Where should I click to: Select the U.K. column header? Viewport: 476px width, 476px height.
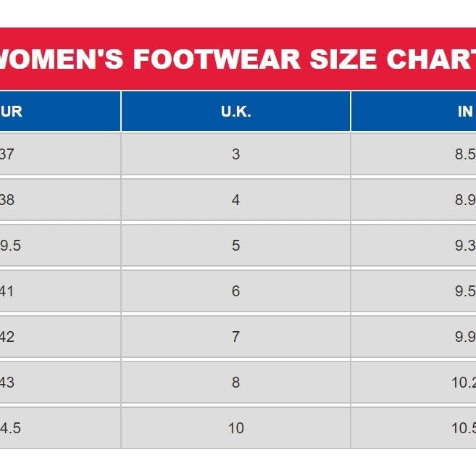pos(235,112)
